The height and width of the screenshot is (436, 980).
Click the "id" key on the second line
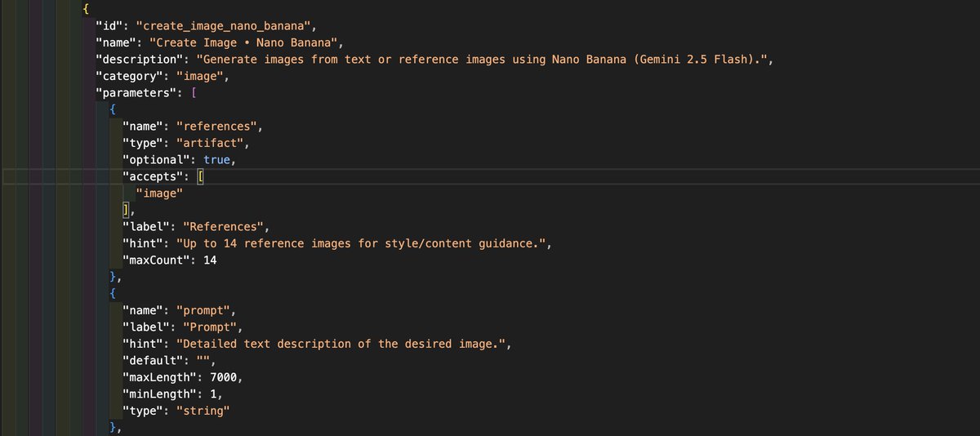click(109, 26)
